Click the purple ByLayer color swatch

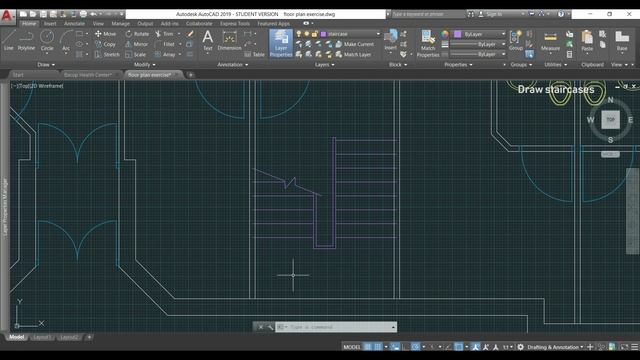click(x=458, y=34)
